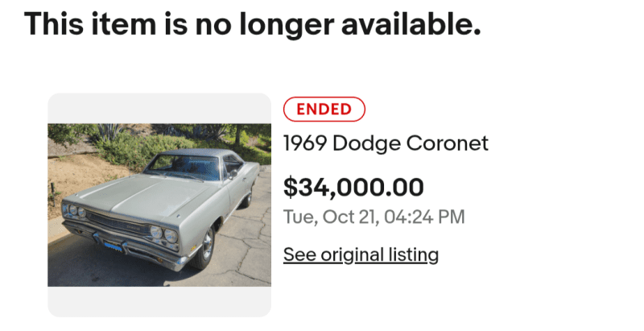Select the $34,000.00 price text
644x331 pixels.
(353, 188)
